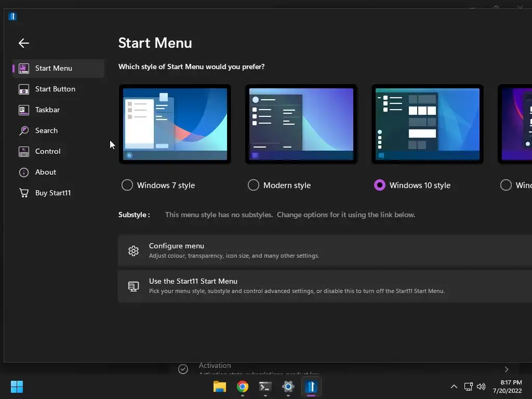
Task: Select the Windows 10 style radio button
Action: click(380, 185)
